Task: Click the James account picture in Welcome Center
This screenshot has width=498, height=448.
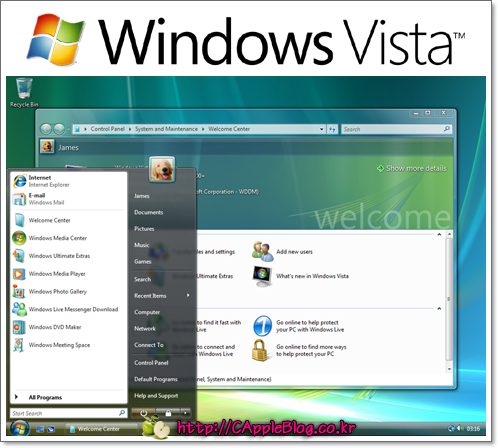Action: 47,146
